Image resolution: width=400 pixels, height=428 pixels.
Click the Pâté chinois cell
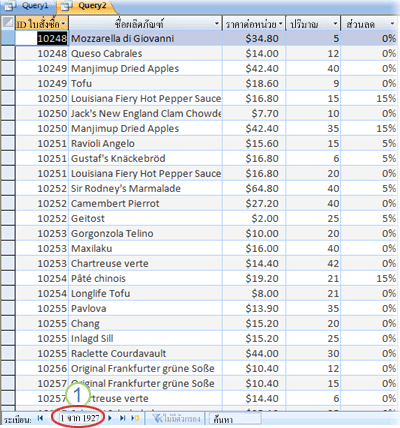coord(145,278)
